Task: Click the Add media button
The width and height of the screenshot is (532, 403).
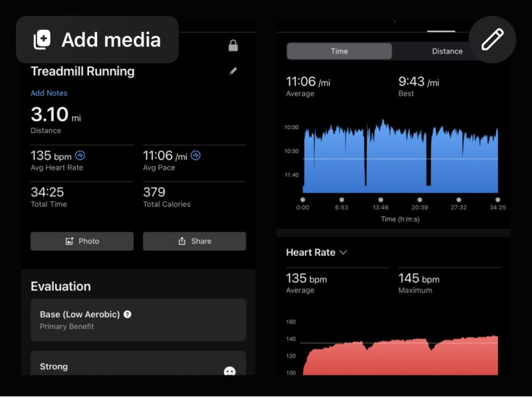Action: (x=97, y=40)
